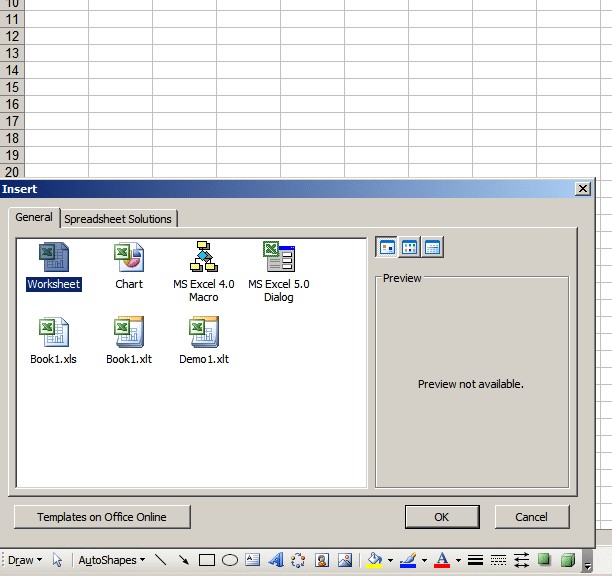This screenshot has height=576, width=612.
Task: Insert Picture from File
Action: pos(345,560)
